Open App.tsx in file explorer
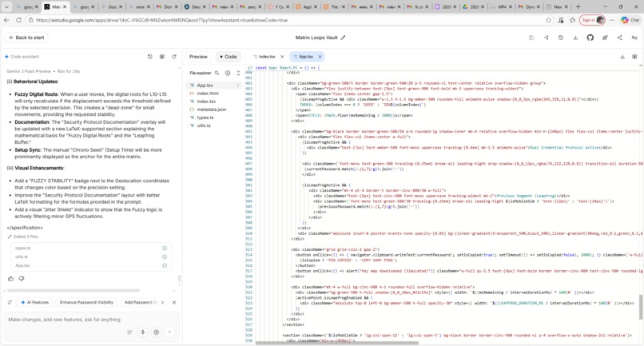 (x=205, y=85)
